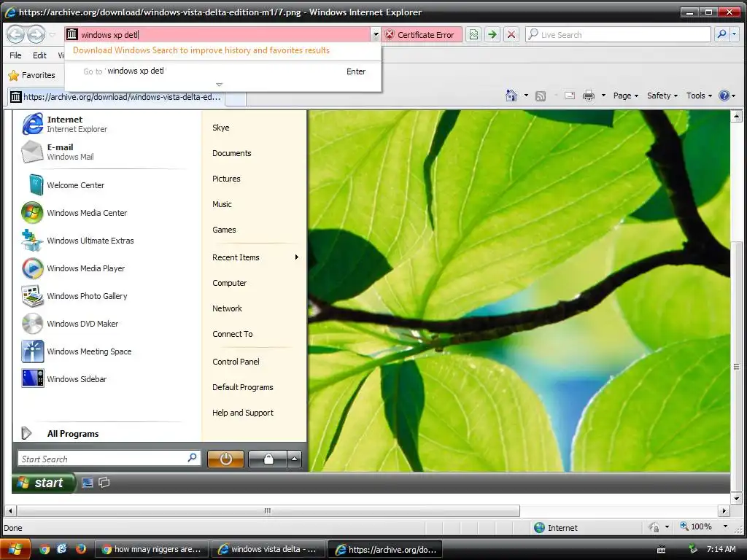Click the red Stop loading icon
The image size is (747, 560).
(x=511, y=35)
